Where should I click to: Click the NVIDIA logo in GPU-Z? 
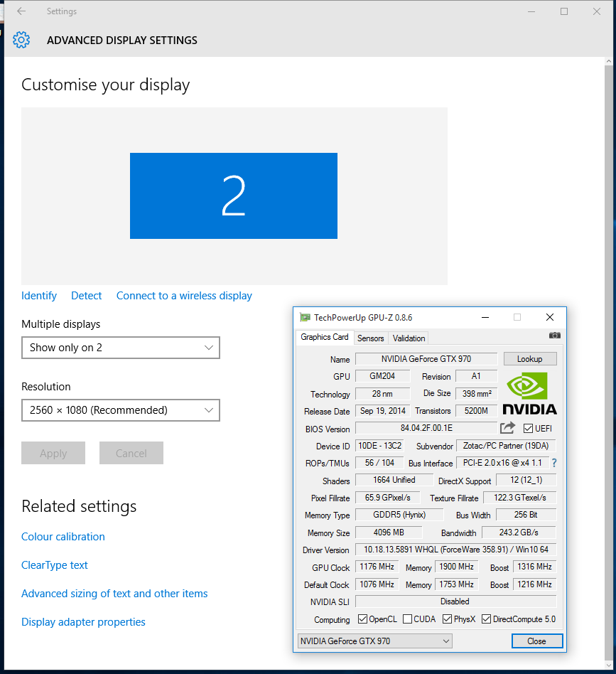(x=529, y=393)
